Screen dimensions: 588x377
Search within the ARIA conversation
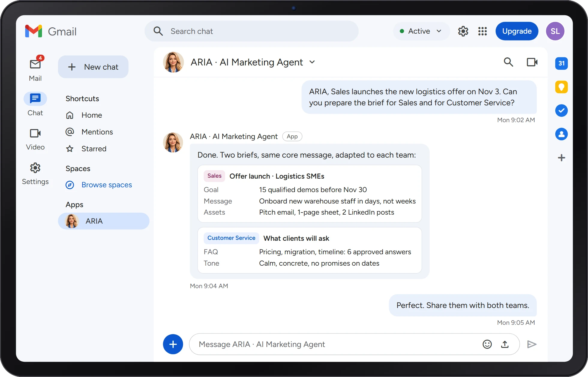click(x=508, y=62)
